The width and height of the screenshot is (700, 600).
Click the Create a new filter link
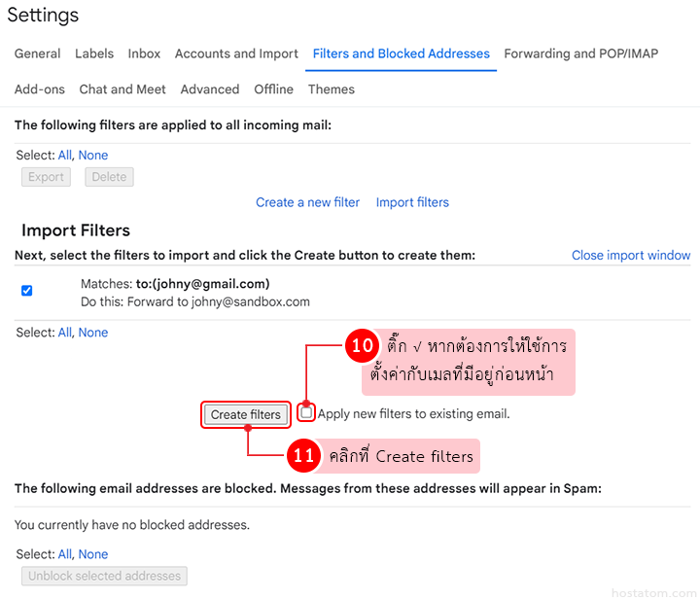click(x=307, y=202)
